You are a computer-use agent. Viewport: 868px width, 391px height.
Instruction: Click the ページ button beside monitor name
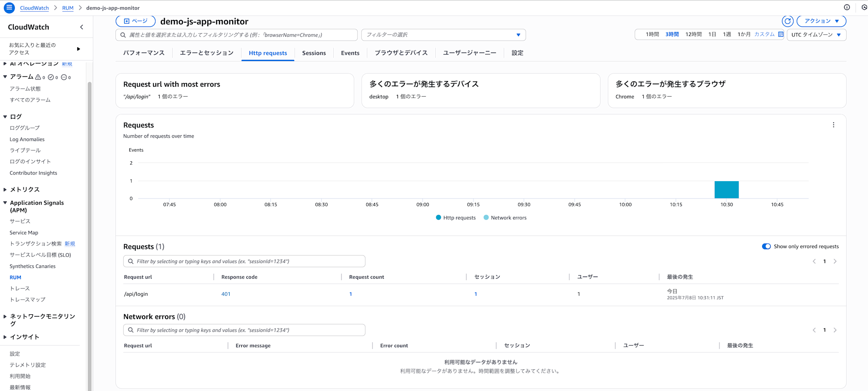click(135, 21)
